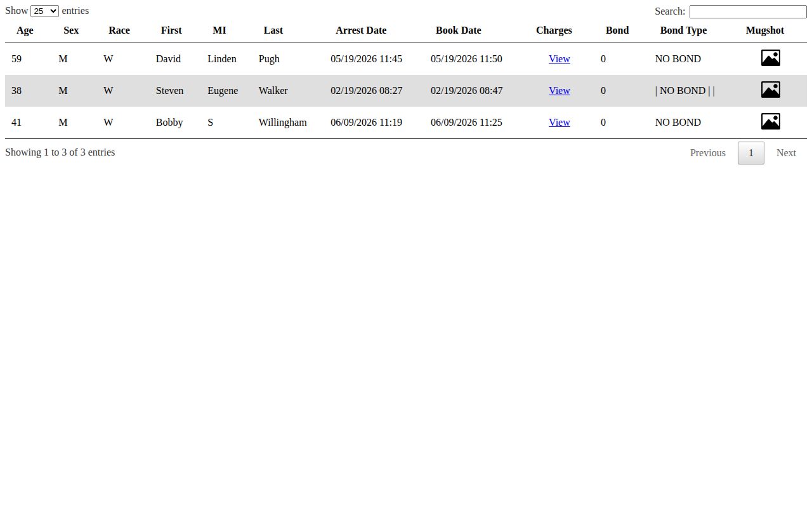812x508 pixels.
Task: Open Bobby Willingham's mugshot image icon
Action: [770, 122]
